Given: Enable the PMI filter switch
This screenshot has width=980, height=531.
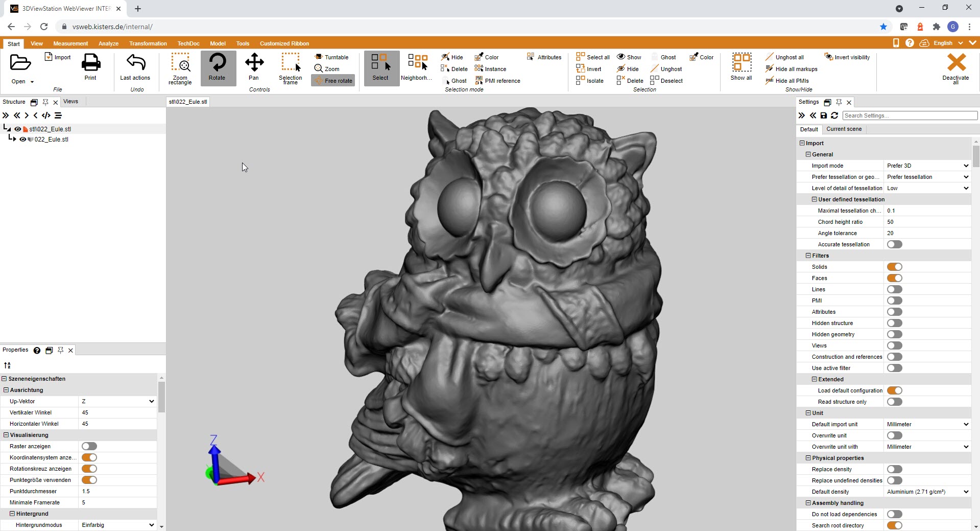Looking at the screenshot, I should (895, 301).
